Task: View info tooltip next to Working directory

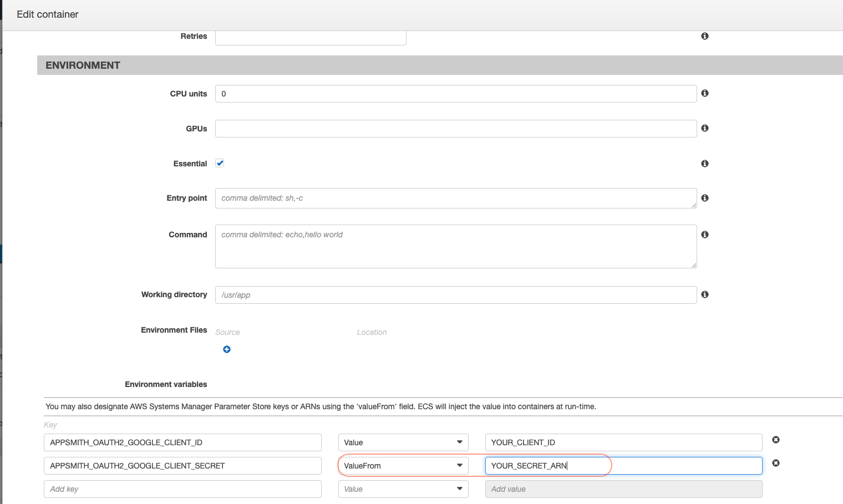Action: pos(705,294)
